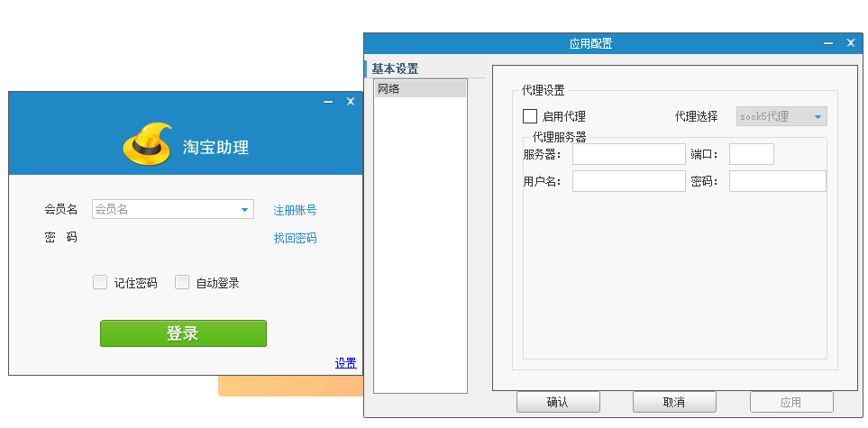Click the 淘宝助理 wizard hat logo
The width and height of the screenshot is (868, 428).
coord(147,143)
